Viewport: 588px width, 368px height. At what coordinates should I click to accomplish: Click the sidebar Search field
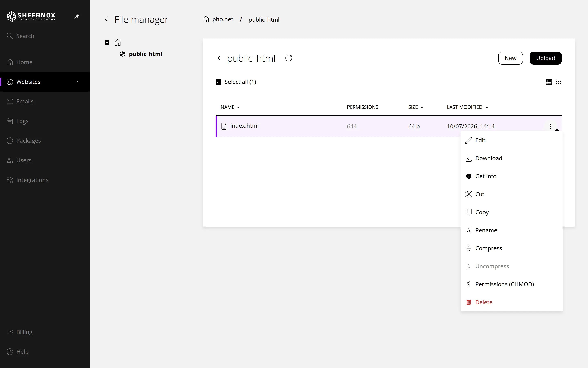(x=45, y=36)
